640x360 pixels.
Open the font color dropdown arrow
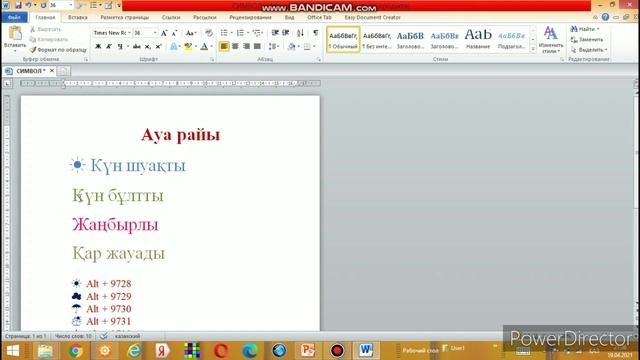(x=211, y=47)
